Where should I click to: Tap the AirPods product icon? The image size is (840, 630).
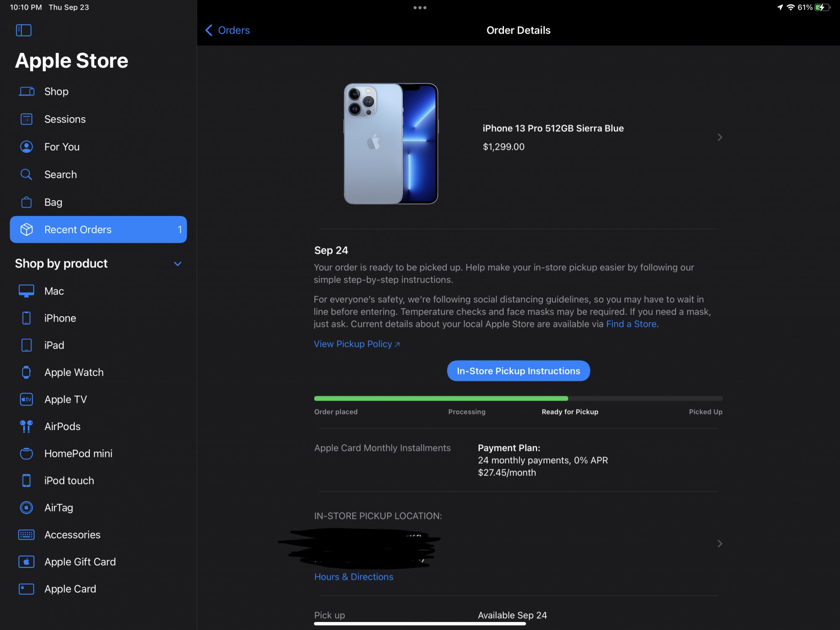tap(26, 426)
